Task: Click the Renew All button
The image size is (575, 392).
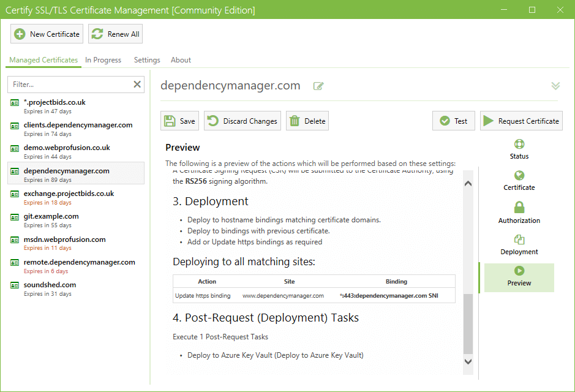Action: click(116, 34)
